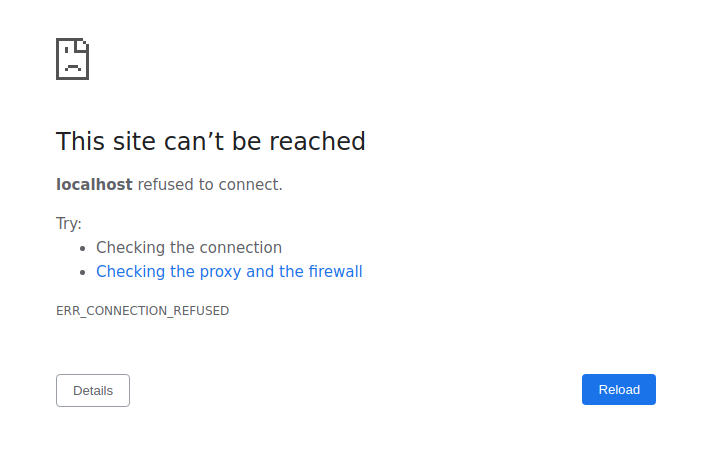Click the bullet beside 'Checking the connection'
The height and width of the screenshot is (458, 711).
coord(84,248)
